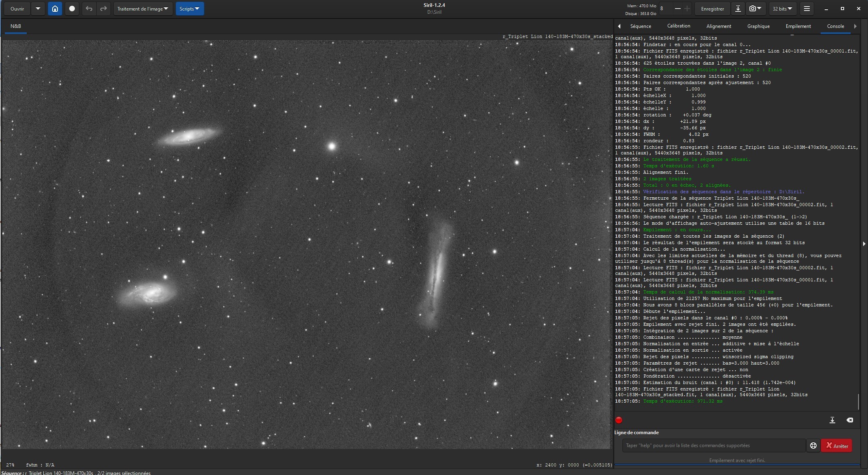
Task: Open the Scripts dropdown menu
Action: [190, 8]
